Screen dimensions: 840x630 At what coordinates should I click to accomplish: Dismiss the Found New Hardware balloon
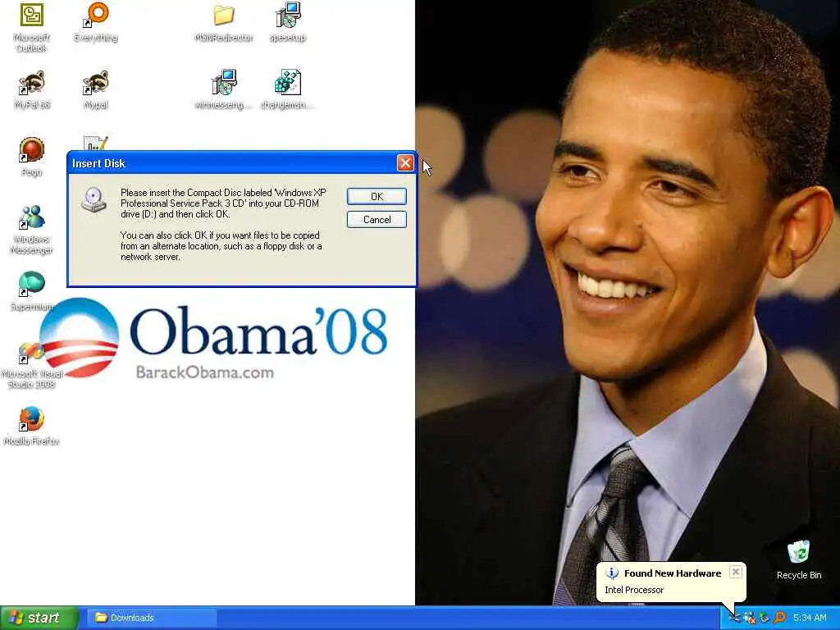click(736, 572)
